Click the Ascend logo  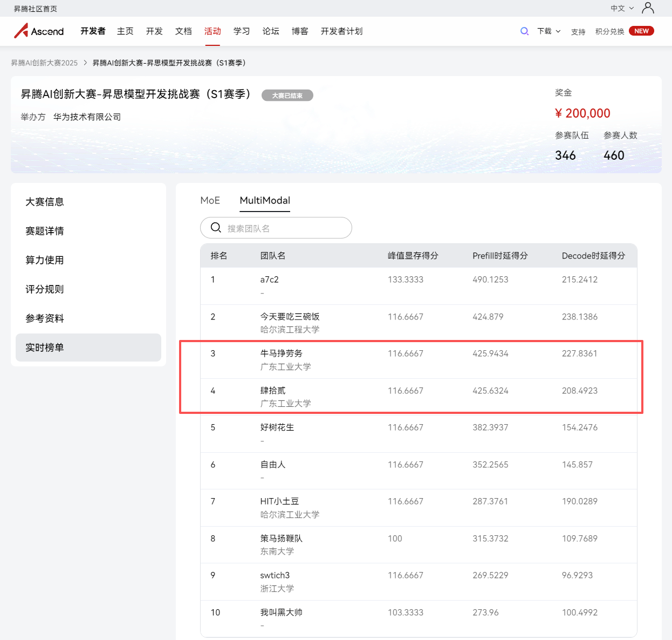click(39, 31)
